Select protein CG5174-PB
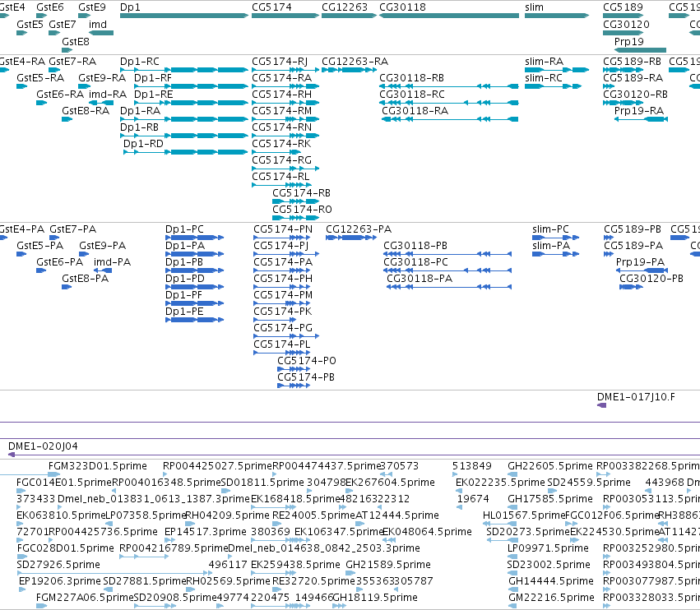 tap(306, 377)
